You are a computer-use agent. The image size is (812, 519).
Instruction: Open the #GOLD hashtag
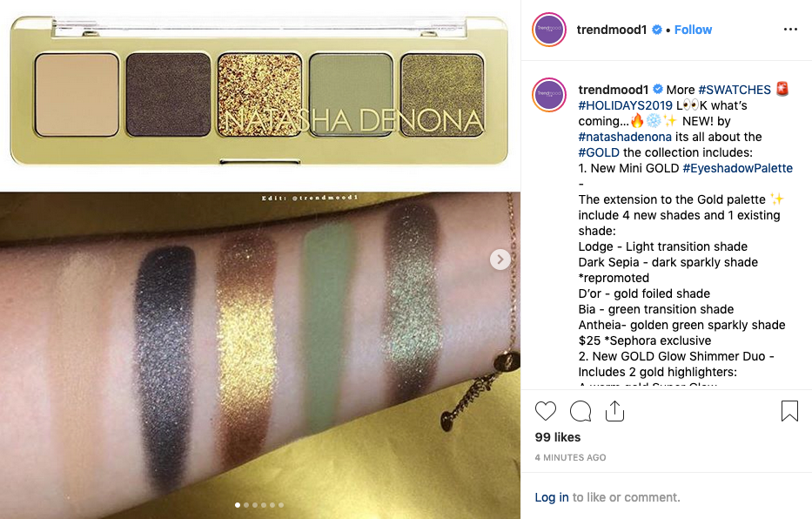pos(599,152)
